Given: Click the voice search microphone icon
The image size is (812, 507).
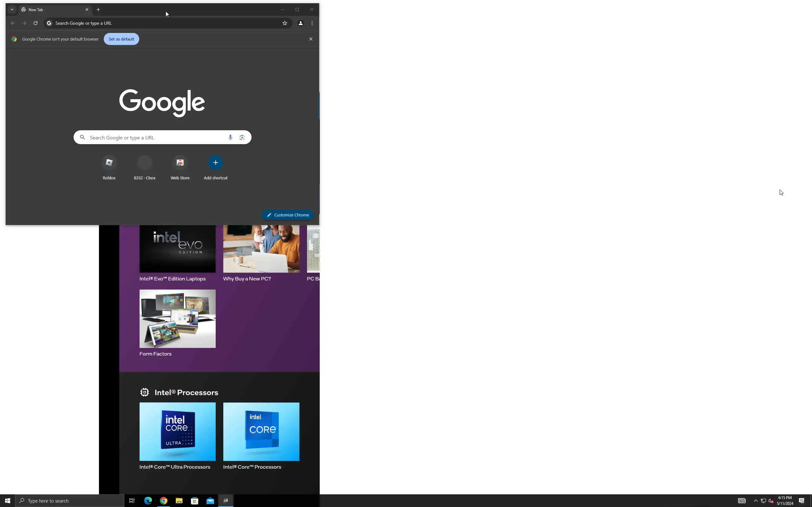Looking at the screenshot, I should pyautogui.click(x=230, y=138).
